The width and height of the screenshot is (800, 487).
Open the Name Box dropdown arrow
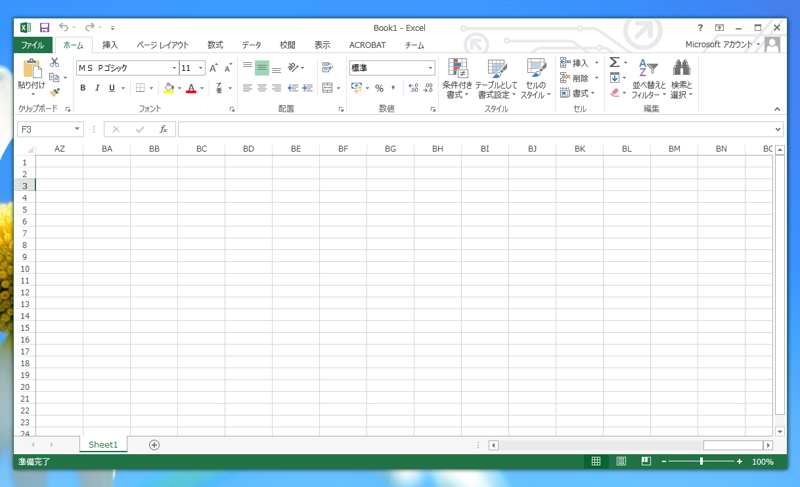tap(77, 129)
